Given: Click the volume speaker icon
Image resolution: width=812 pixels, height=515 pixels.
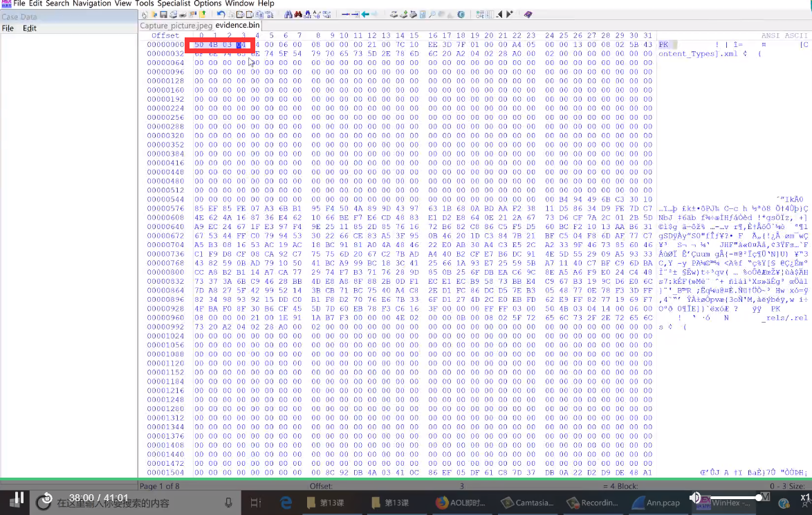Looking at the screenshot, I should point(695,498).
